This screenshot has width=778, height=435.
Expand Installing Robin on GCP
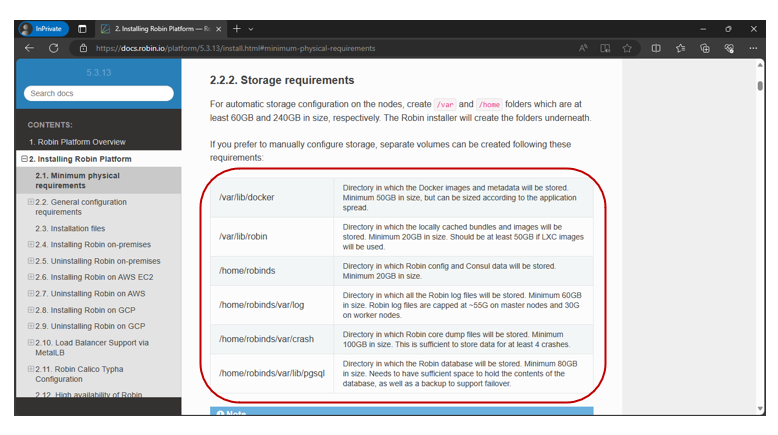point(31,310)
